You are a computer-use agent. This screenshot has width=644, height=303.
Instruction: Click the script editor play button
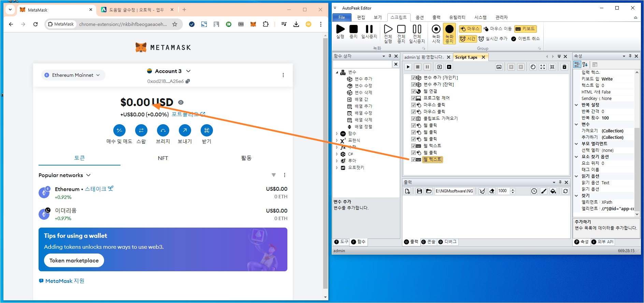click(x=408, y=67)
